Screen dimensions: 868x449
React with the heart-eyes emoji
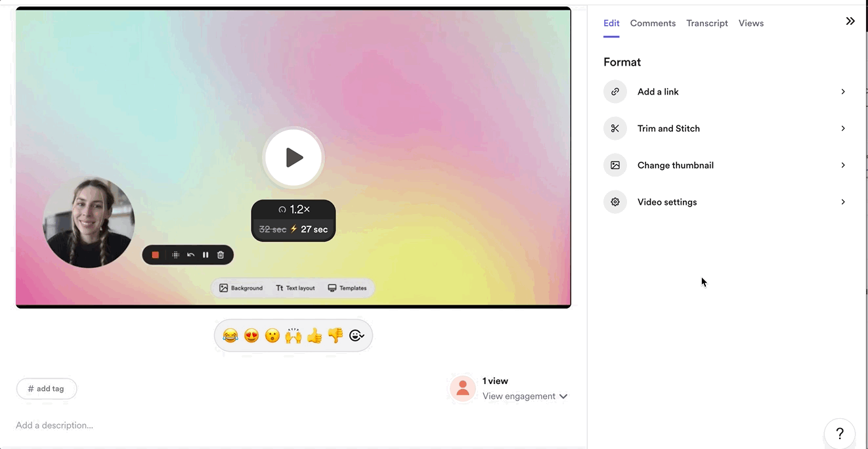pyautogui.click(x=251, y=336)
